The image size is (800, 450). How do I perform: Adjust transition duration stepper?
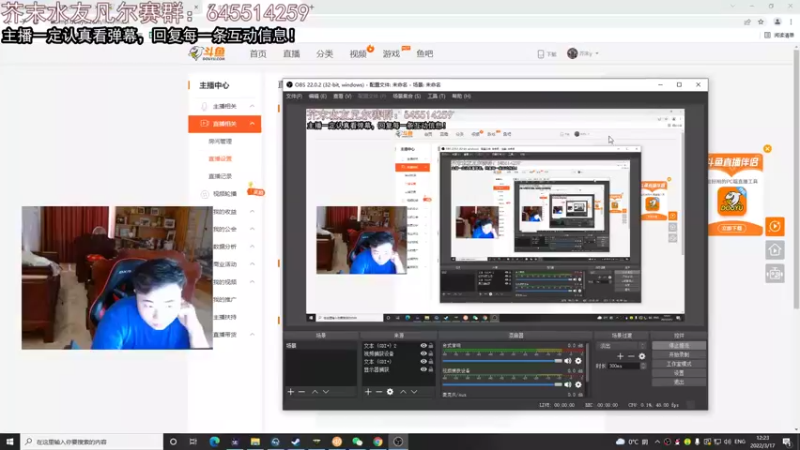click(x=643, y=366)
